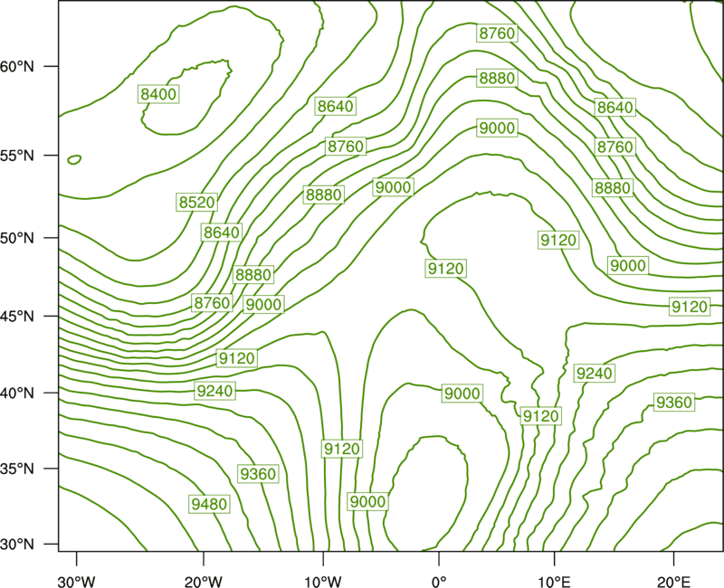Click the 0° longitude axis label

[439, 582]
